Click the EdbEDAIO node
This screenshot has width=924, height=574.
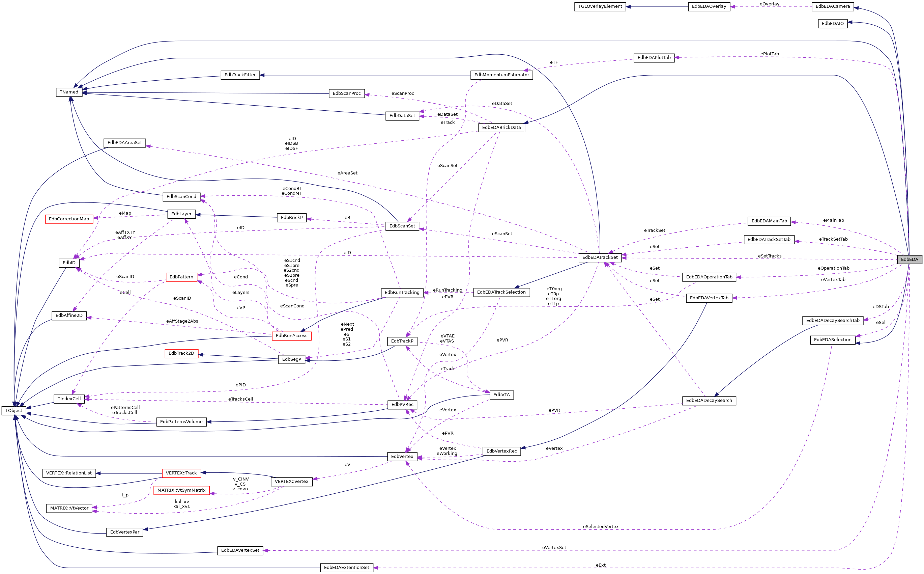833,24
